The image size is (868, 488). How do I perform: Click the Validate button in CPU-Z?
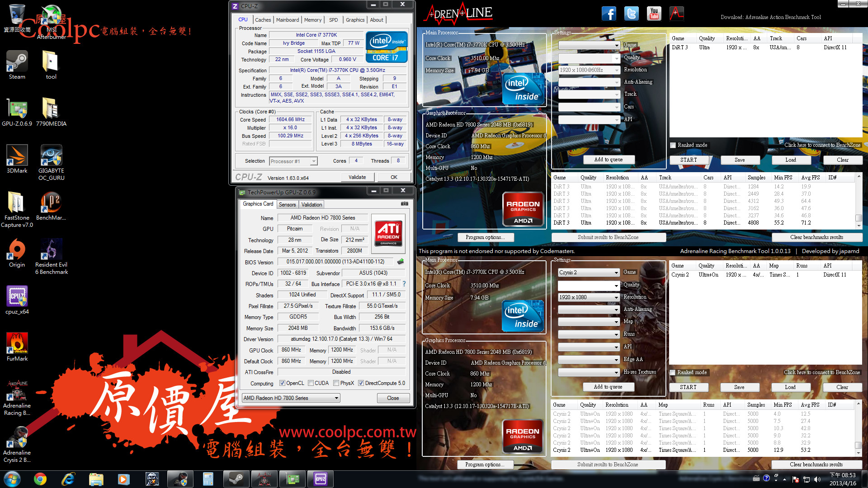(357, 177)
